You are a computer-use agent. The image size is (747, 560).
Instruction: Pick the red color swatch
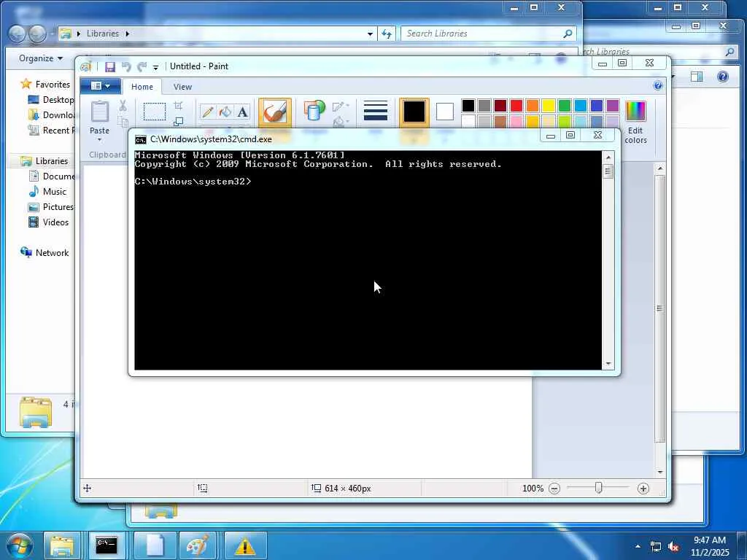[x=516, y=106]
